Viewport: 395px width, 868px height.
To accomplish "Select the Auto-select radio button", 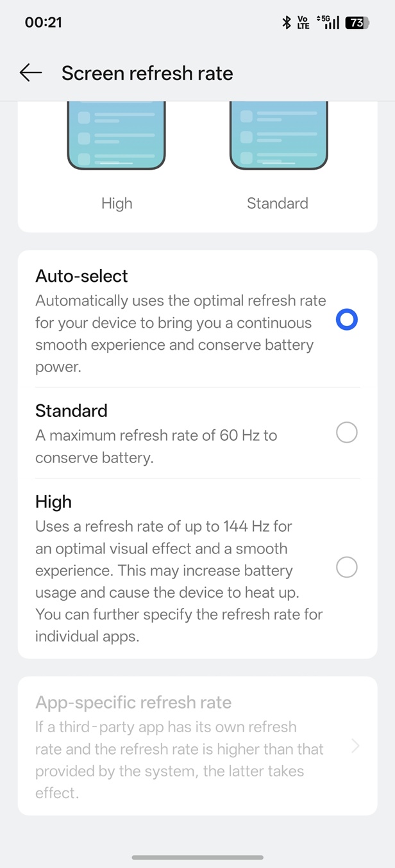I will point(346,320).
